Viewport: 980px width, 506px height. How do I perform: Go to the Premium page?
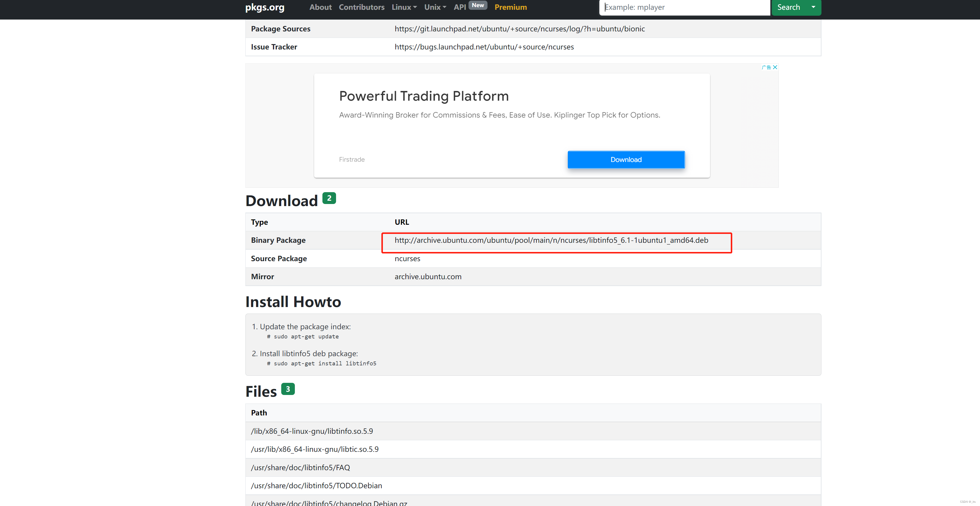(510, 7)
